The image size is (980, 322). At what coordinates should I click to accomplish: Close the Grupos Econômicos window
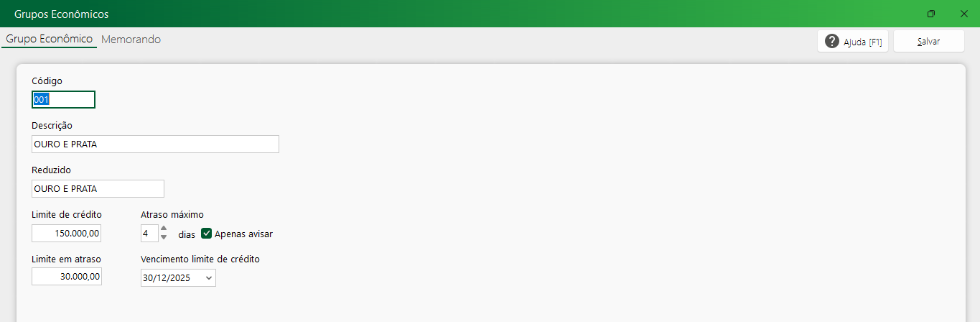[x=964, y=14]
